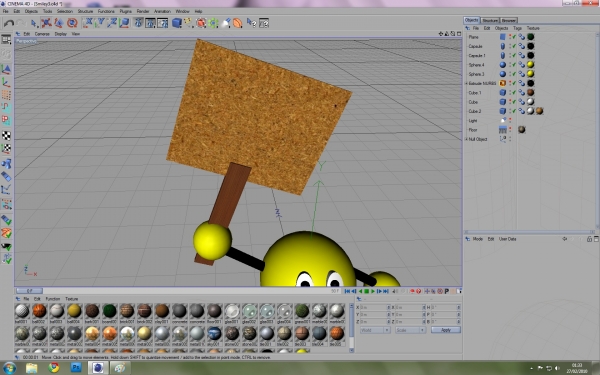Viewport: 600px width, 375px height.
Task: Select the Plane object row
Action: click(474, 37)
